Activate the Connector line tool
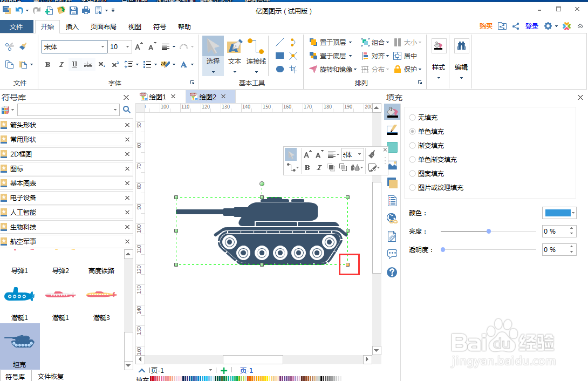588x381 pixels. (256, 55)
